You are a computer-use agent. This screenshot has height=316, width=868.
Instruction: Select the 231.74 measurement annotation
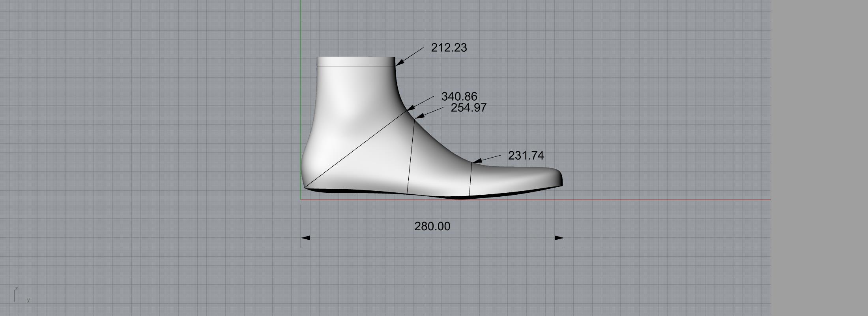tap(526, 156)
